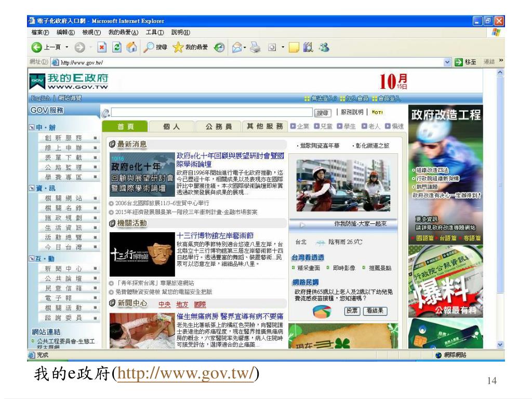This screenshot has height=399, width=532.
Task: Click the http://www.gov.tw/ caption link
Action: (185, 374)
